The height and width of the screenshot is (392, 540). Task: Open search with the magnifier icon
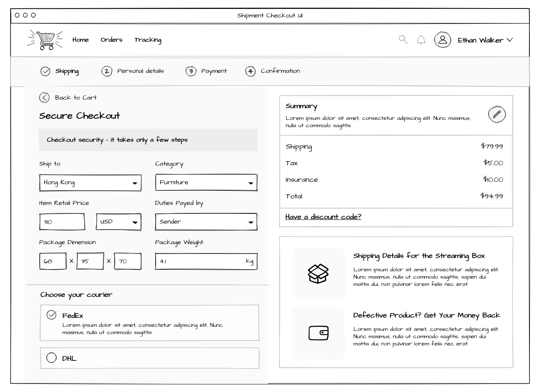403,39
